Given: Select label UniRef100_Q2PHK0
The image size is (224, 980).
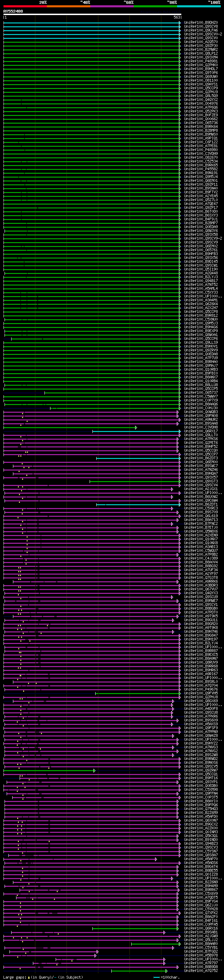Looking at the screenshot, I should pyautogui.click(x=201, y=65).
